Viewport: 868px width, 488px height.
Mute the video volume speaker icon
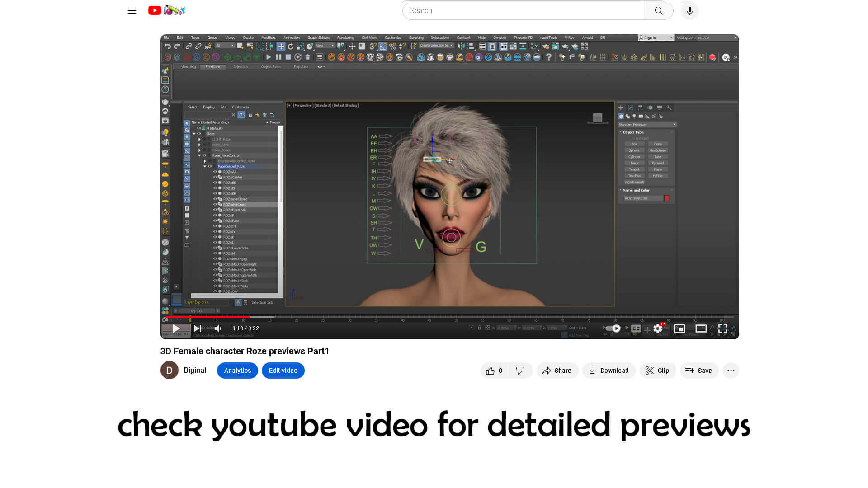click(x=218, y=328)
